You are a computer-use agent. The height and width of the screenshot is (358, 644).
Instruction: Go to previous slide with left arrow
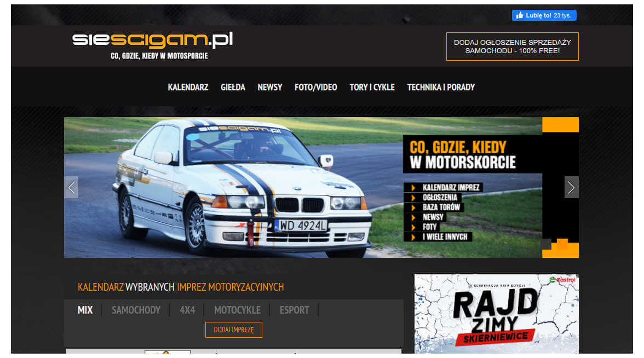pyautogui.click(x=71, y=187)
